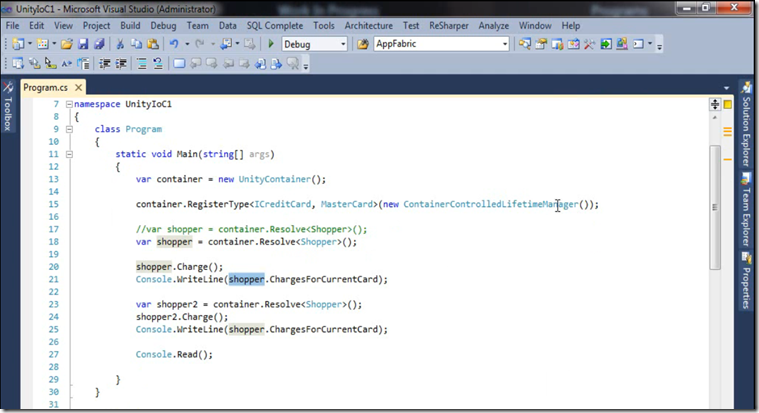Open the File menu
Image resolution: width=759 pixels, height=413 pixels.
13,26
